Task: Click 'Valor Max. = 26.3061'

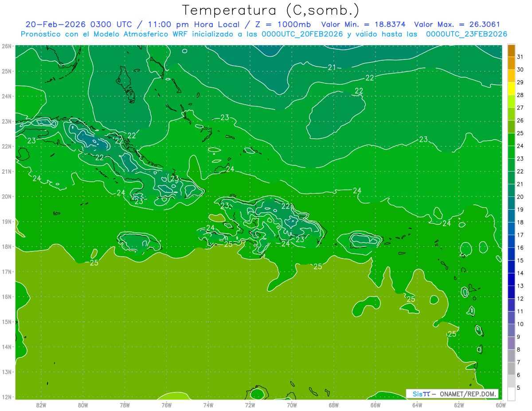Action: 458,24
